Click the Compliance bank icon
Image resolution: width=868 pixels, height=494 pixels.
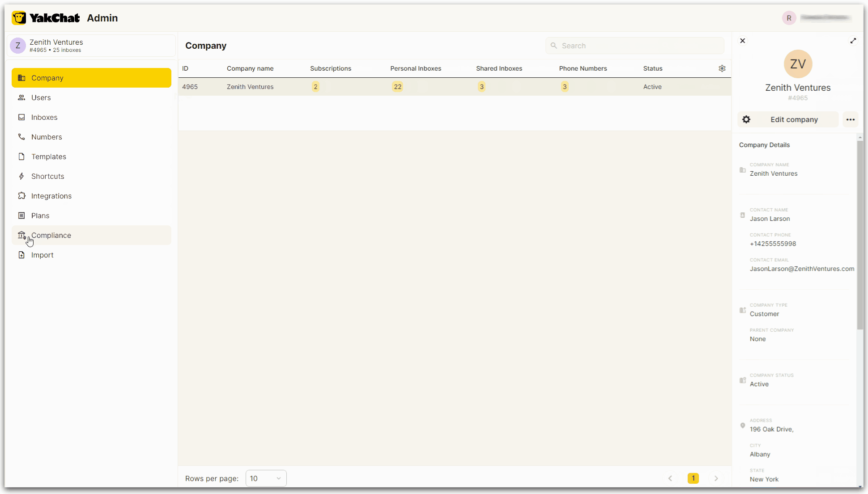21,235
